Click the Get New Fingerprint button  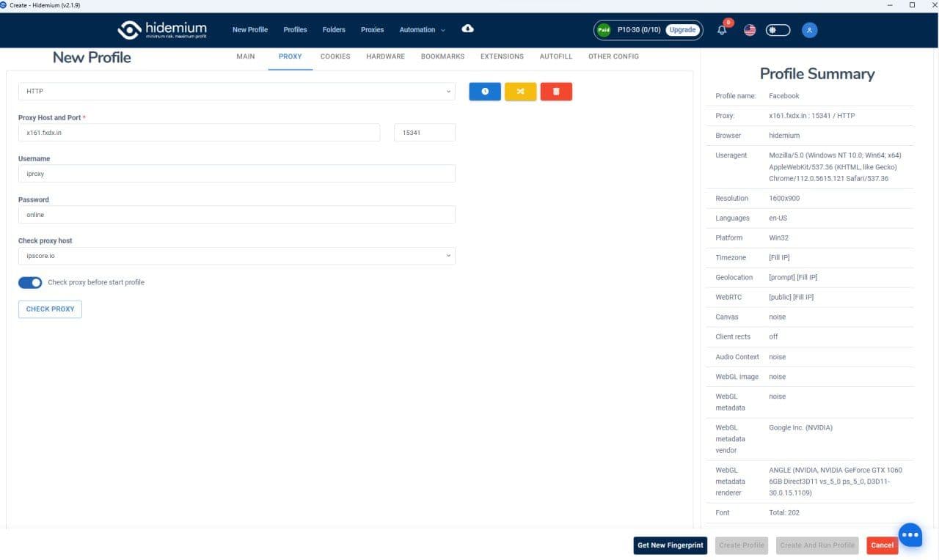click(670, 545)
